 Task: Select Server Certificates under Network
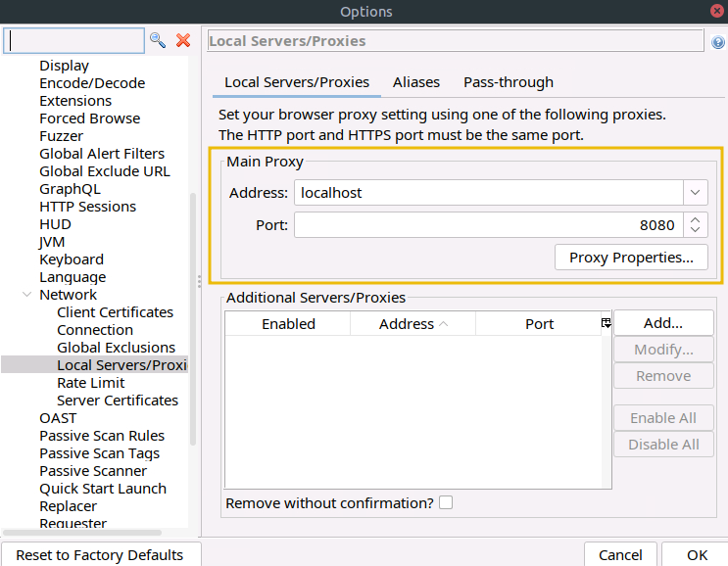pyautogui.click(x=117, y=401)
